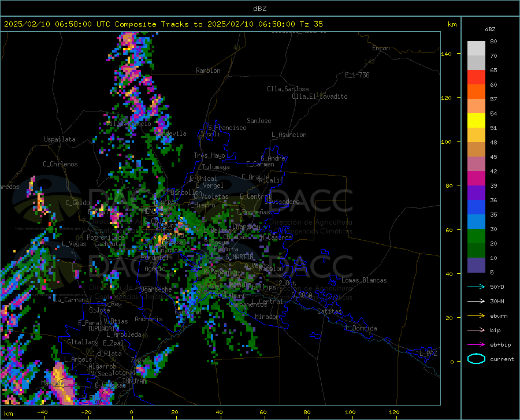520x420 pixels.
Task: Click the 57 value on color scale
Action: click(493, 99)
